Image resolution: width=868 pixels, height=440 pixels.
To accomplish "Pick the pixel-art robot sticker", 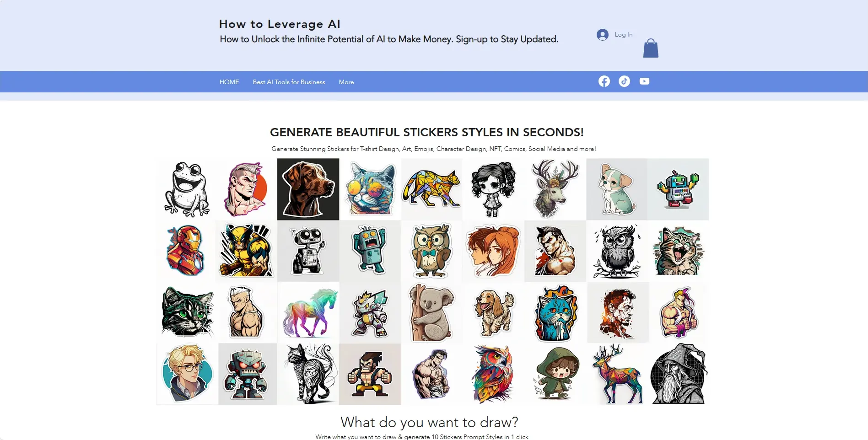I will pos(678,189).
